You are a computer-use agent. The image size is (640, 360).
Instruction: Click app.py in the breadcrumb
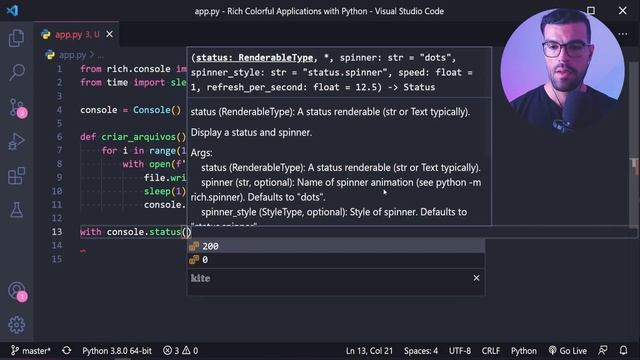72,55
